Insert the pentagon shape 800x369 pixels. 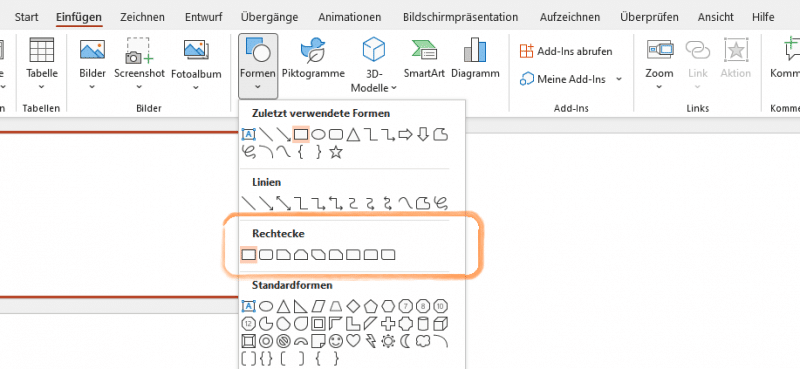click(x=371, y=306)
